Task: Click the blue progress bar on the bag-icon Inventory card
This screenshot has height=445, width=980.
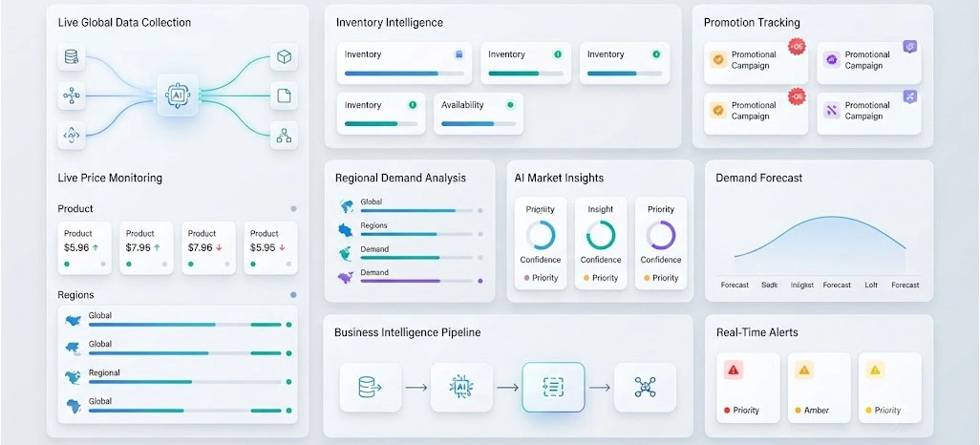Action: 404,74
